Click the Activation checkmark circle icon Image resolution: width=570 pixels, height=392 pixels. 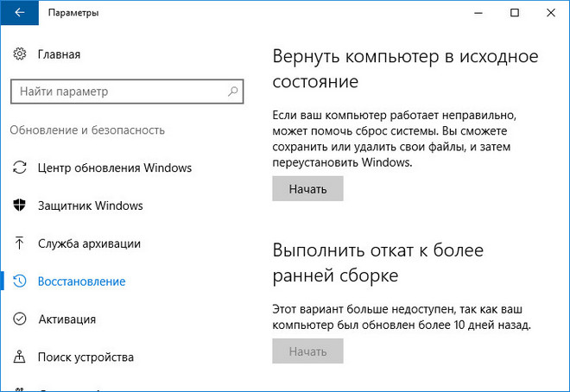(21, 319)
